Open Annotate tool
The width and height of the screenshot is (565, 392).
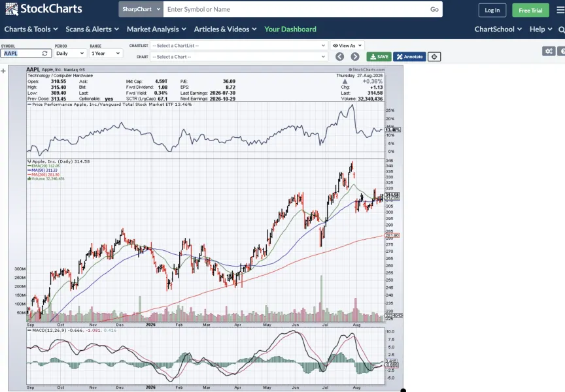[410, 57]
